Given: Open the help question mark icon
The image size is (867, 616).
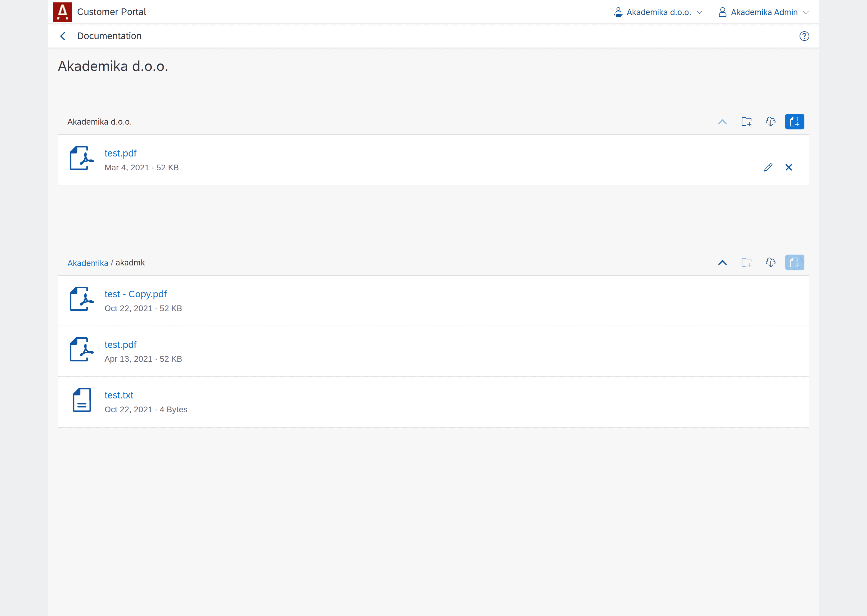Looking at the screenshot, I should click(804, 36).
